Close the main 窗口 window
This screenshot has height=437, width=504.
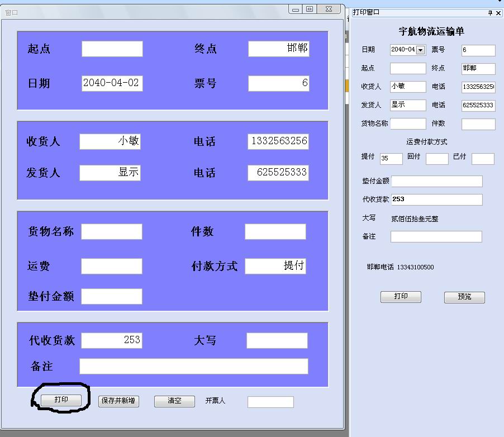click(x=329, y=9)
